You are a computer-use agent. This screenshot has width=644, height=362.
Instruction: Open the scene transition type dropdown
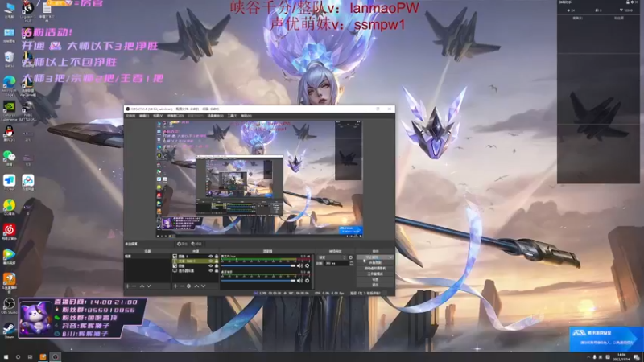coord(332,257)
